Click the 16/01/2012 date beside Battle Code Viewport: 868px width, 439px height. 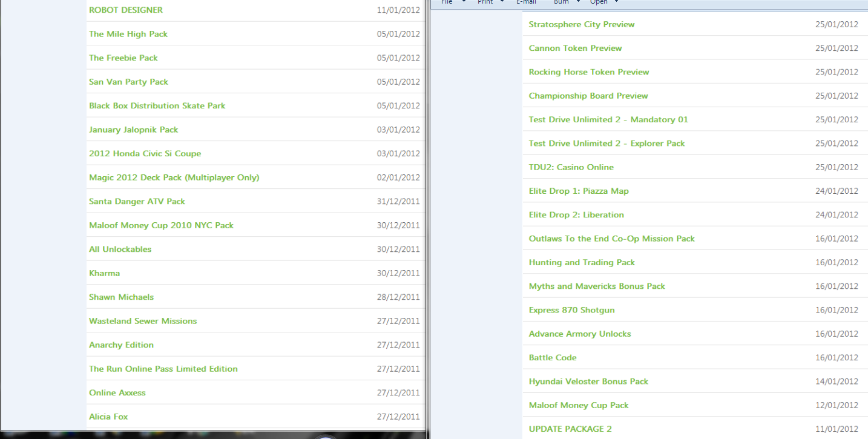[x=837, y=358]
